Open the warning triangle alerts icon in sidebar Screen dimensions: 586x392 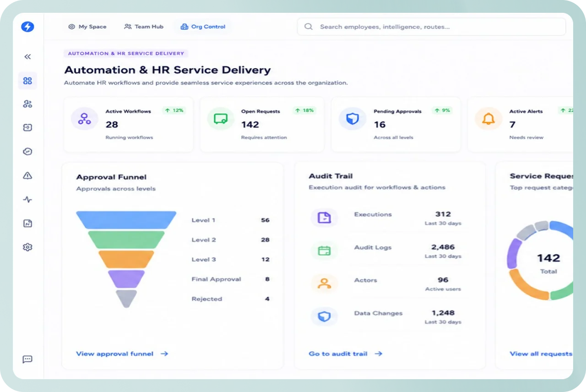[x=27, y=175]
